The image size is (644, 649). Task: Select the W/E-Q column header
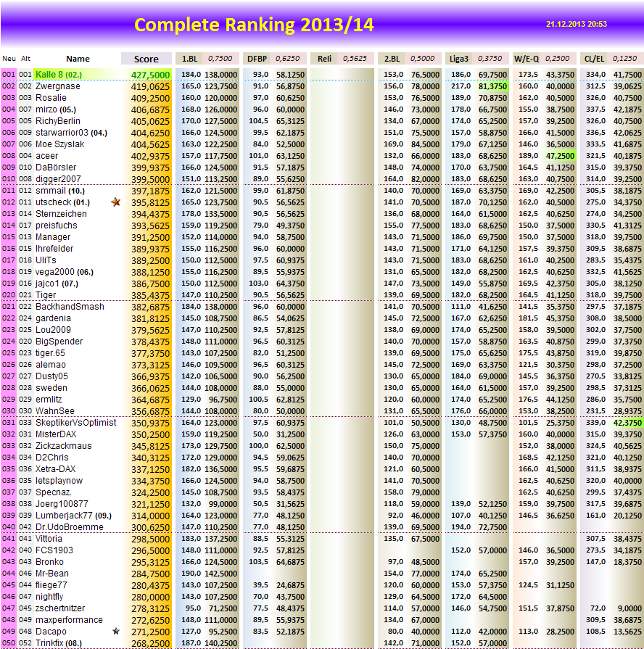click(527, 59)
